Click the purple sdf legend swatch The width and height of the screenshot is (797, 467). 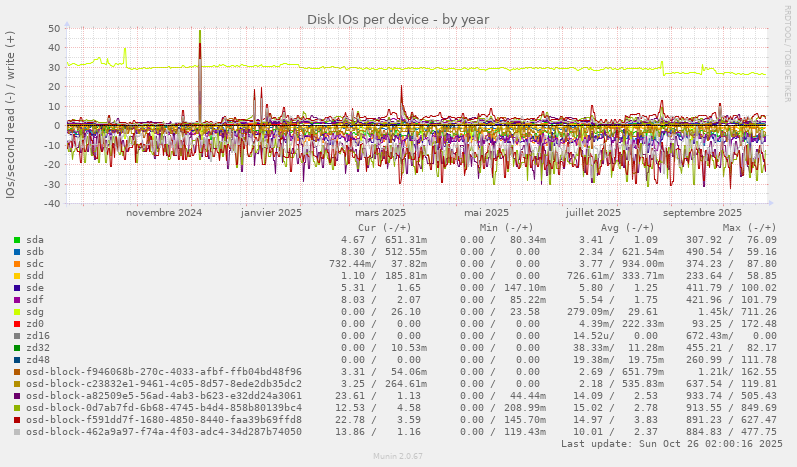(17, 300)
